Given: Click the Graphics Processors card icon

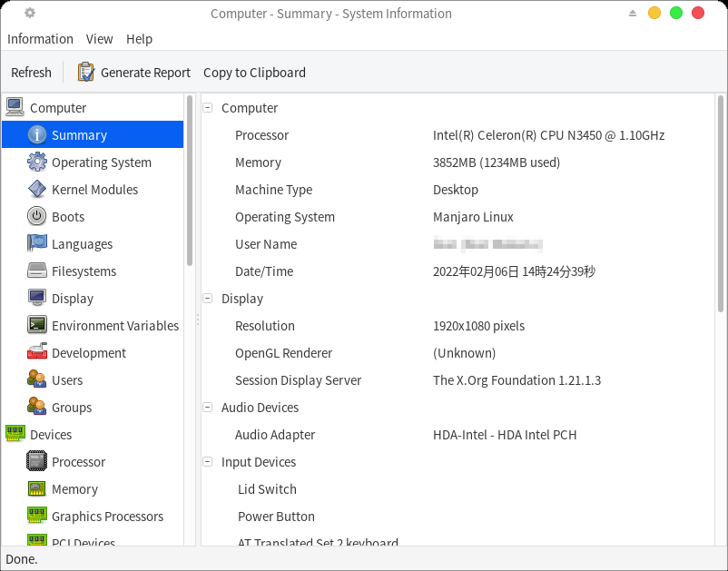Looking at the screenshot, I should (x=36, y=517).
